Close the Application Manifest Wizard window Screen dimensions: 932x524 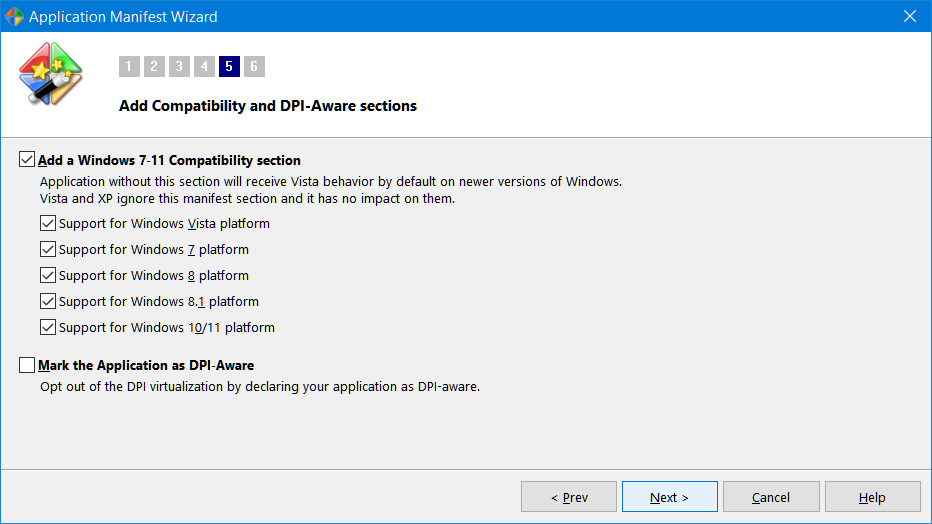909,16
